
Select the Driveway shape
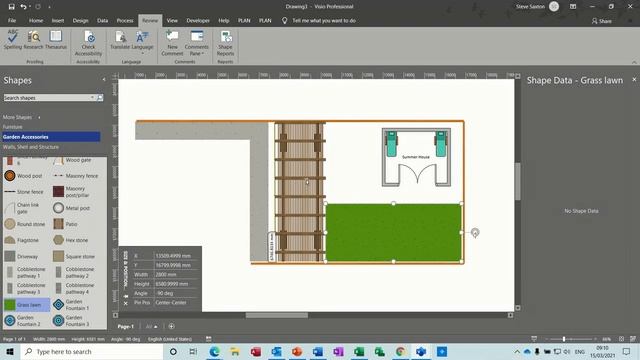pos(21,257)
